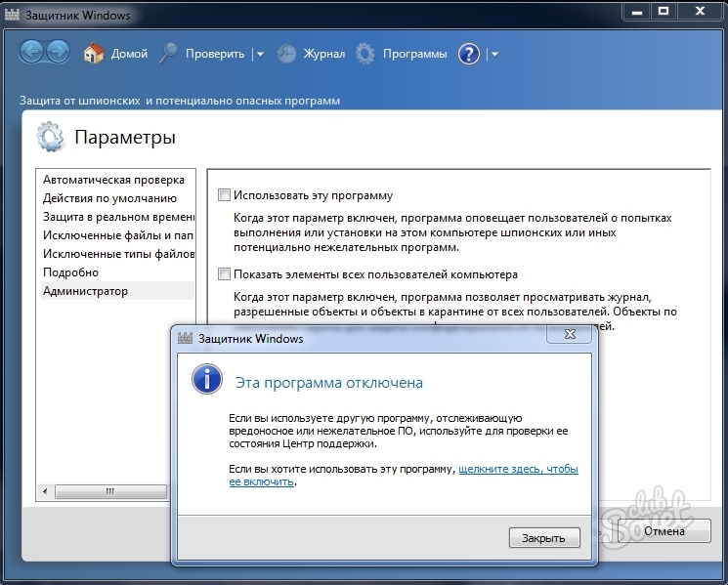
Task: Click the heading Эта программа отключена
Action: 329,383
